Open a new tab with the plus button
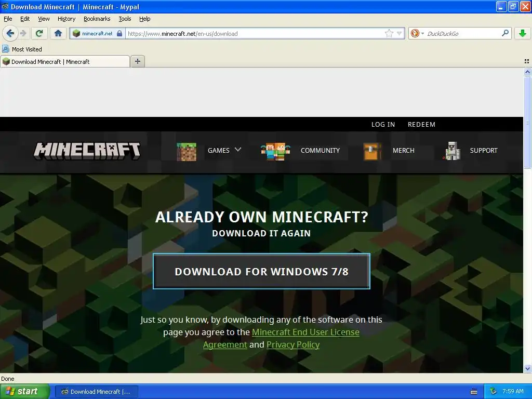 tap(138, 61)
